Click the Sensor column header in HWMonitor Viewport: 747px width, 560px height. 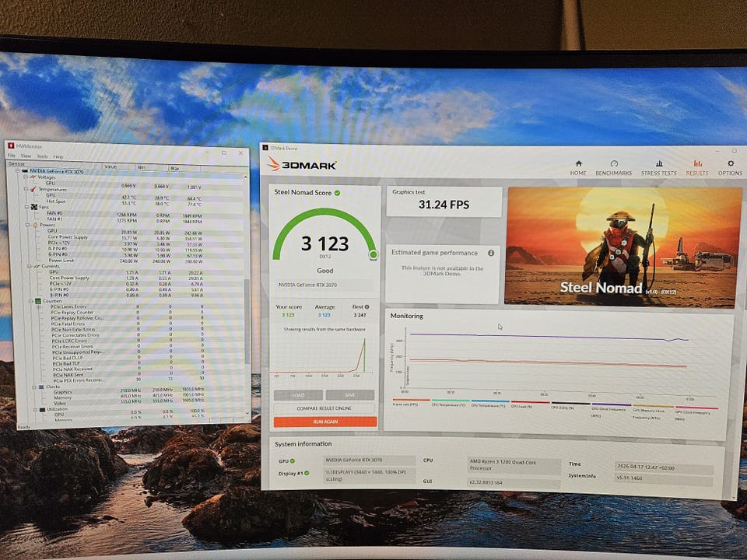point(54,164)
